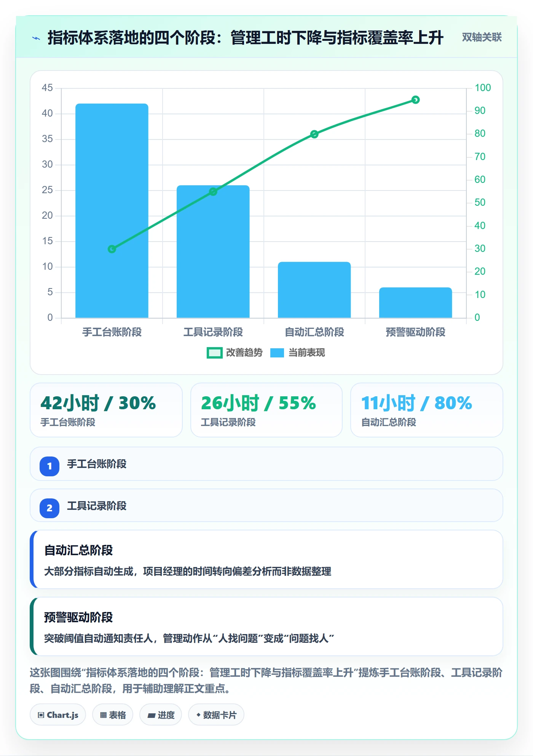Click the 工具记录阶段 bar in the chart

[x=213, y=251]
